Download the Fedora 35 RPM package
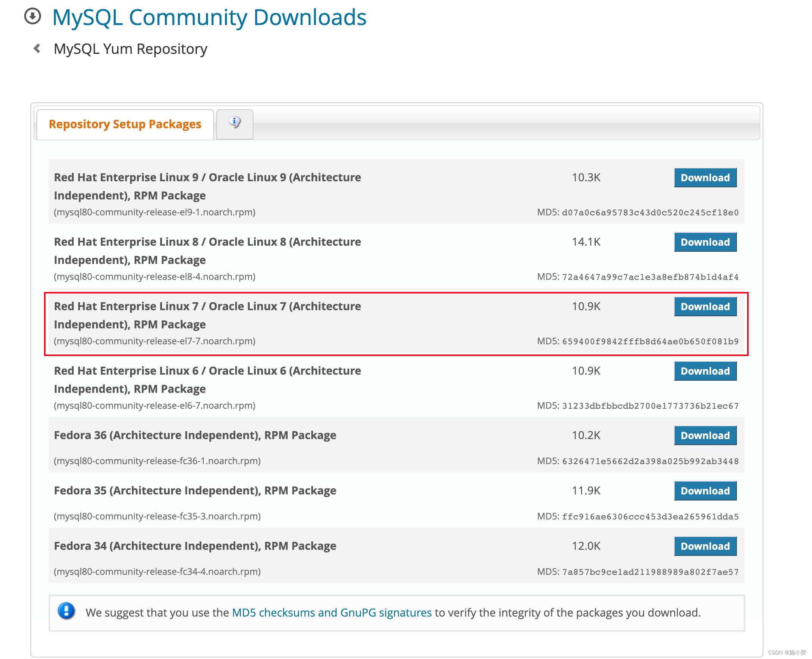Viewport: 812px width, 659px height. tap(705, 490)
